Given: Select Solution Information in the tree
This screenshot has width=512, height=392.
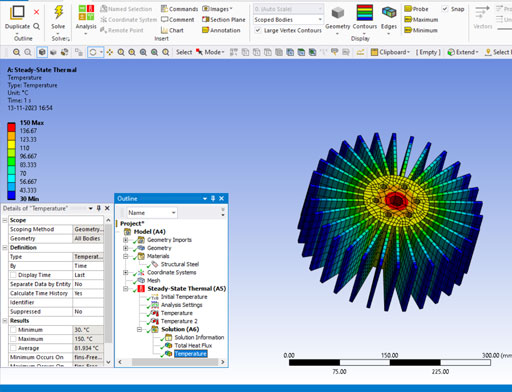Looking at the screenshot, I should click(199, 337).
